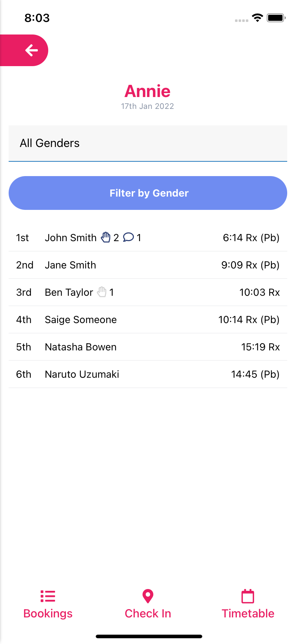
Task: Tap the back arrow icon
Action: [x=32, y=50]
